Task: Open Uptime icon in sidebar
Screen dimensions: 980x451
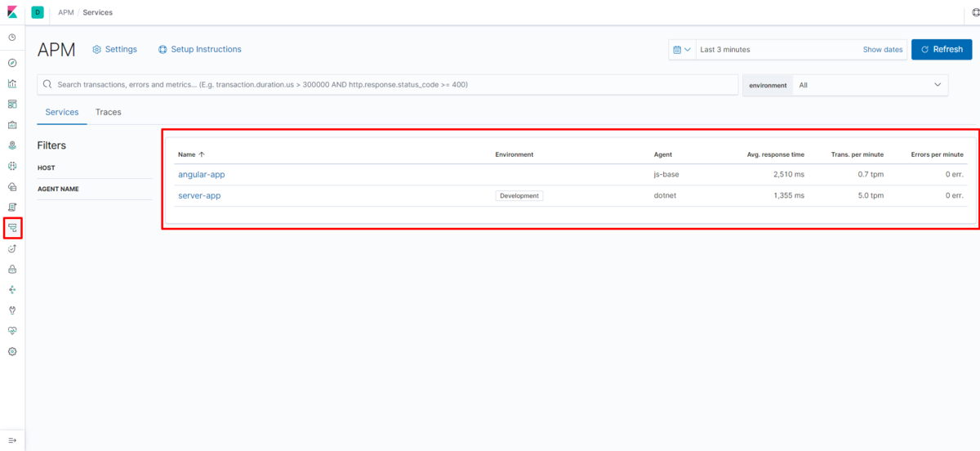Action: pyautogui.click(x=12, y=248)
